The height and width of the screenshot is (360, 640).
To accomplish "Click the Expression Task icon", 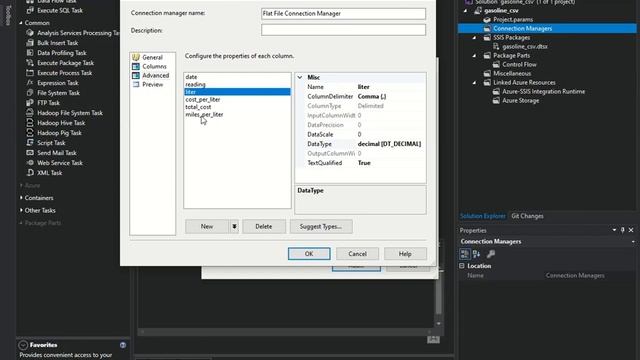I will click(30, 83).
